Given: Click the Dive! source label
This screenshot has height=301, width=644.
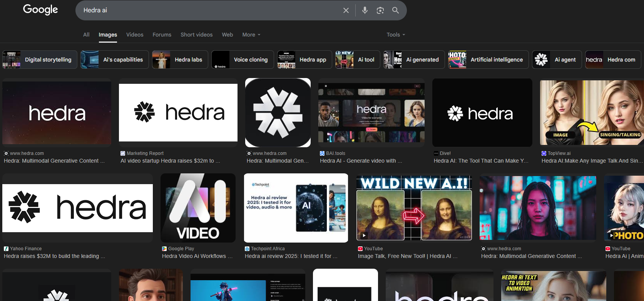Looking at the screenshot, I should coord(445,153).
